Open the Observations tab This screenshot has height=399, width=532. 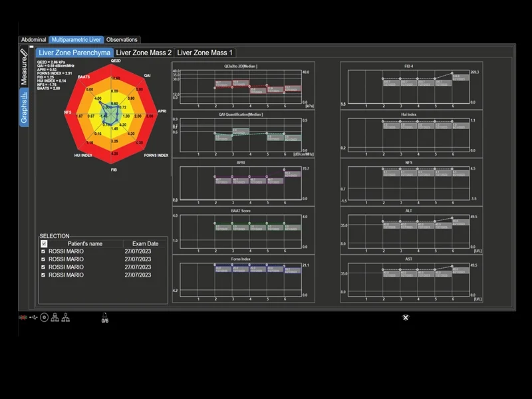click(122, 40)
